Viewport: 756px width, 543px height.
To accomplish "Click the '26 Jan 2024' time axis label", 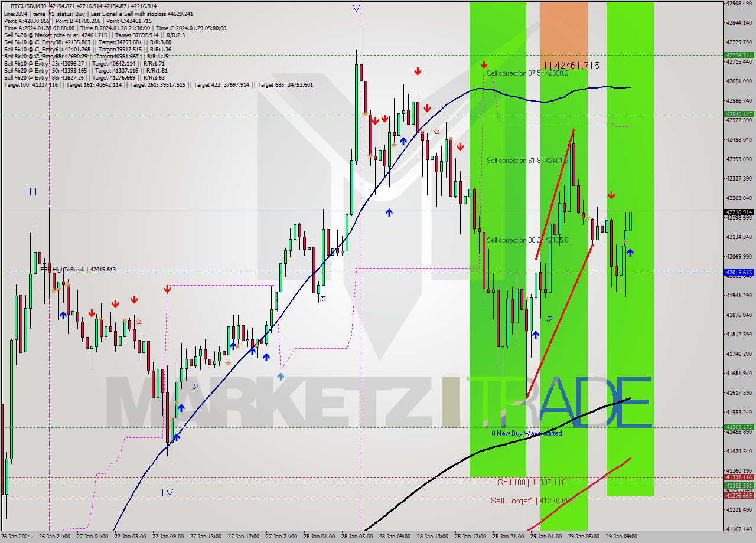I will 16,536.
